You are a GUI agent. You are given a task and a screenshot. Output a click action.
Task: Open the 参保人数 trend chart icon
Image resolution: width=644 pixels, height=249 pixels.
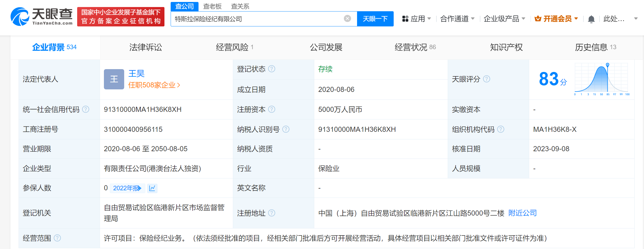pyautogui.click(x=152, y=188)
